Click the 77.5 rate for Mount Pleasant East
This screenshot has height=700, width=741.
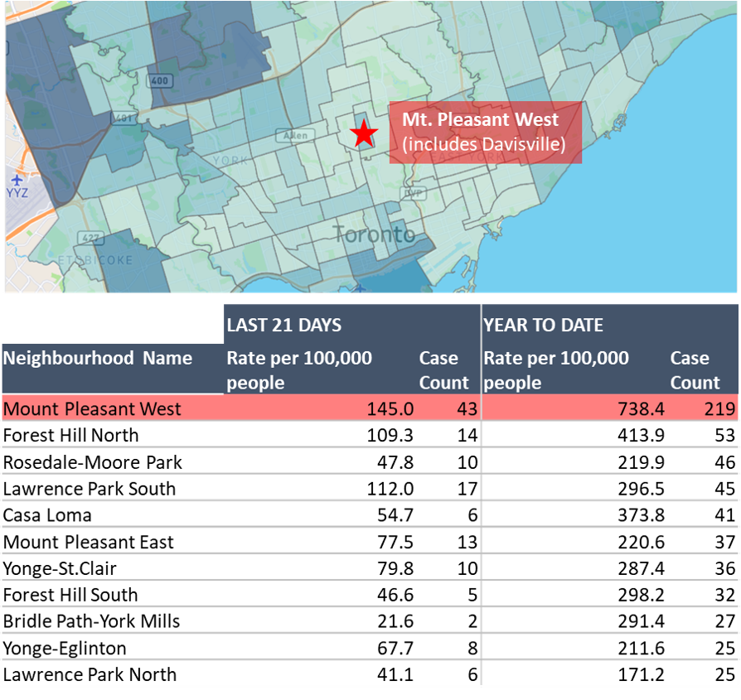[x=395, y=543]
